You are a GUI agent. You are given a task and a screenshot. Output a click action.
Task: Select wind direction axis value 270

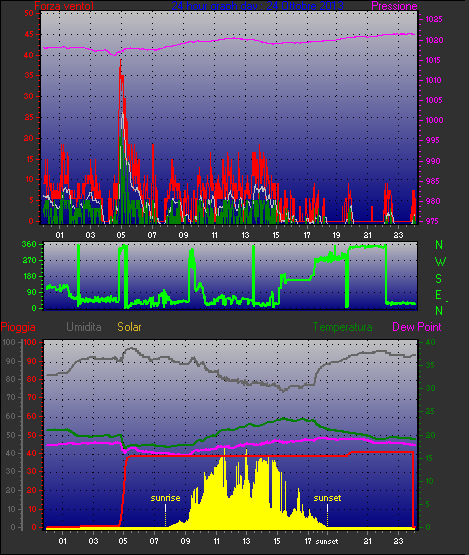pyautogui.click(x=29, y=261)
